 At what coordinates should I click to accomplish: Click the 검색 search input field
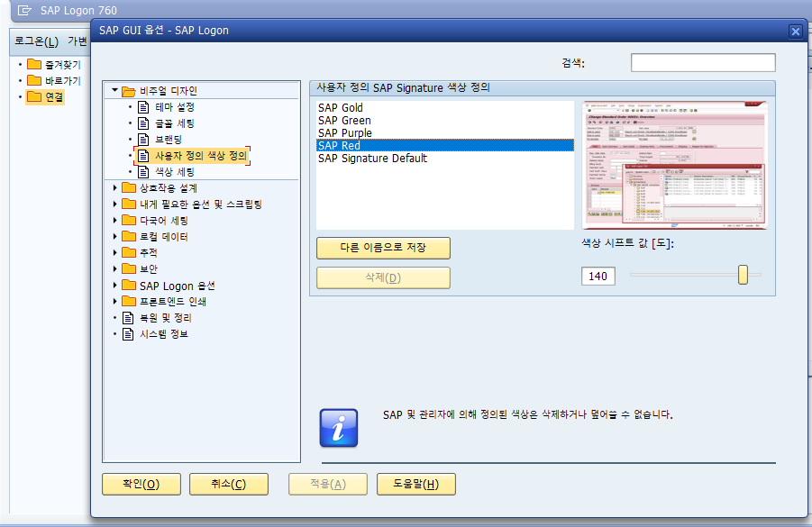(x=703, y=63)
